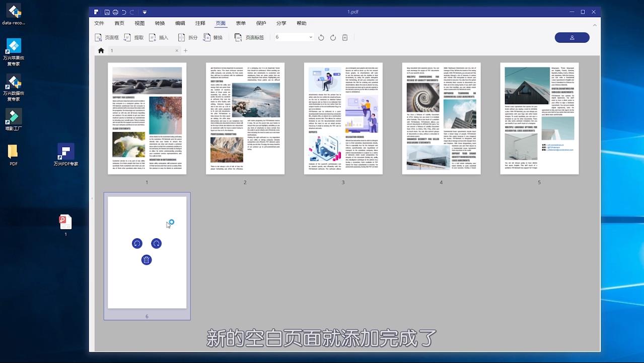Click the save icon in title bar

(107, 12)
